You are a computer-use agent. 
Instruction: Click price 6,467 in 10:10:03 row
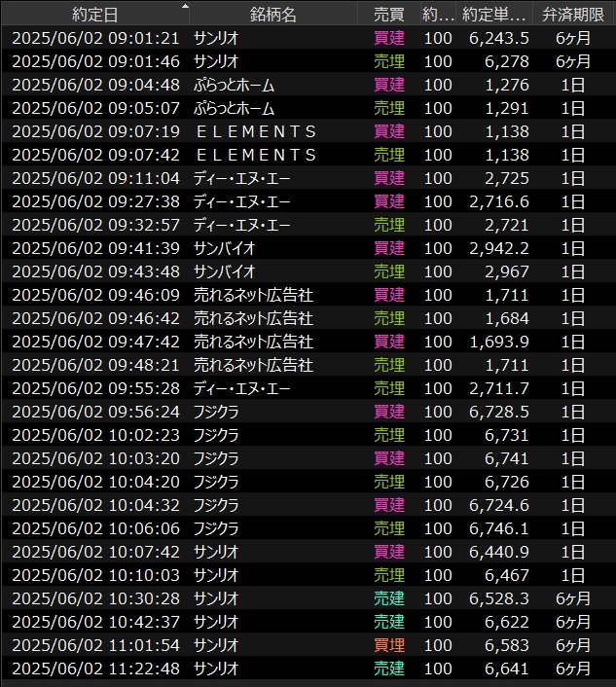[507, 575]
